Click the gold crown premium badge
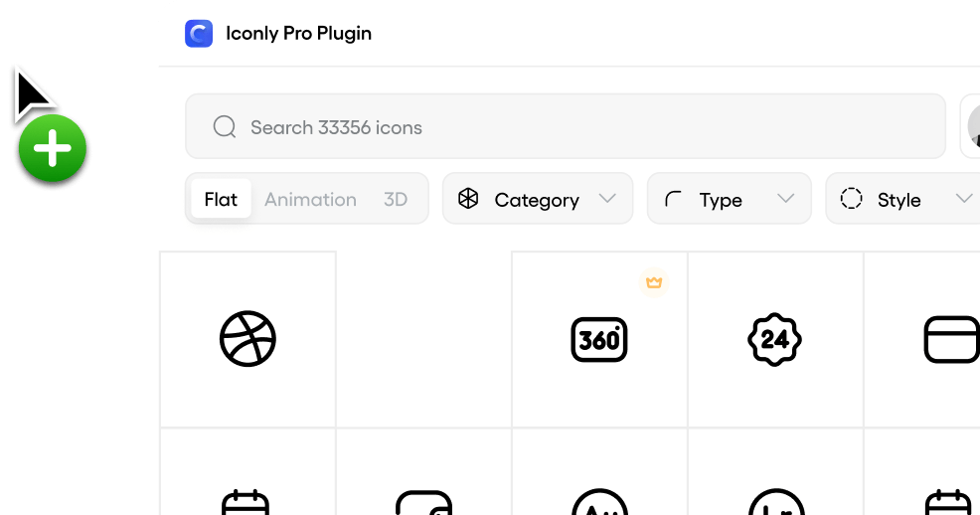The image size is (980, 515). pos(654,283)
